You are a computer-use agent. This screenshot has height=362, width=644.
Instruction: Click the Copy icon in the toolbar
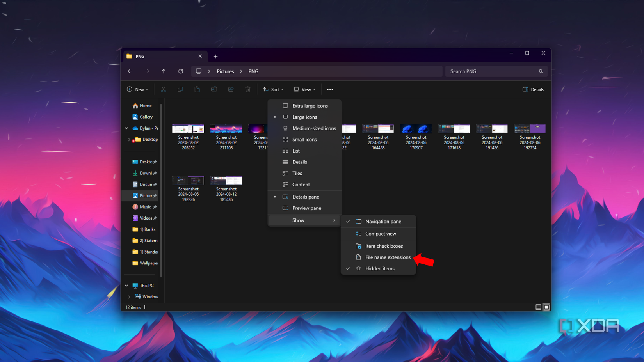tap(180, 89)
